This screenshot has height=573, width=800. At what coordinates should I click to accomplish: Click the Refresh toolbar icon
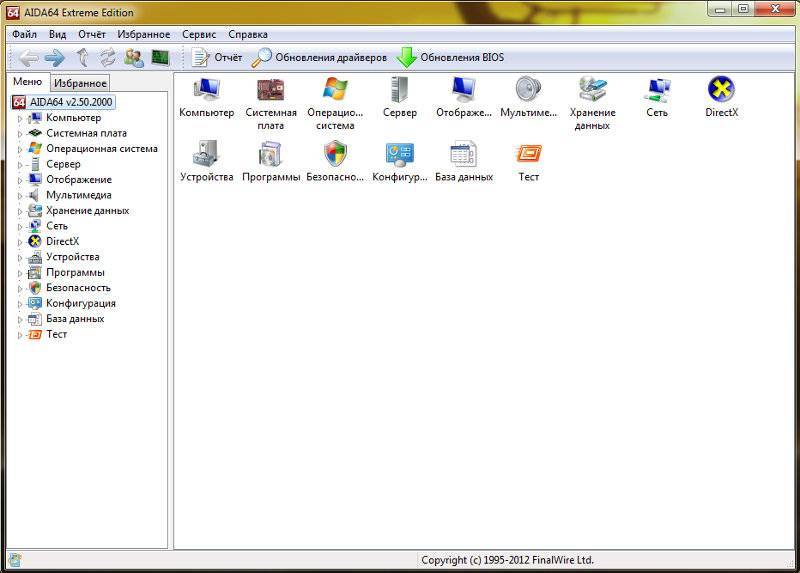[108, 58]
